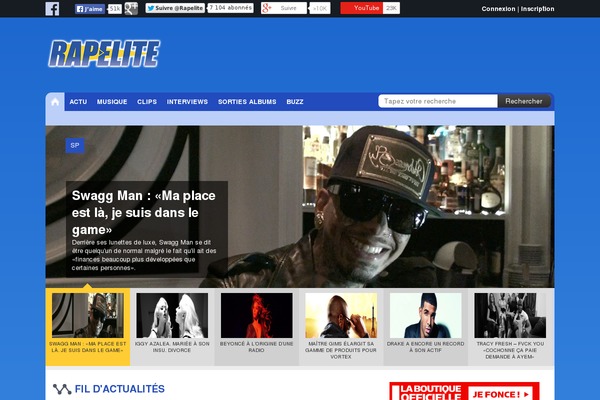Click the Rapelite logo
This screenshot has width=600, height=400.
(x=104, y=54)
